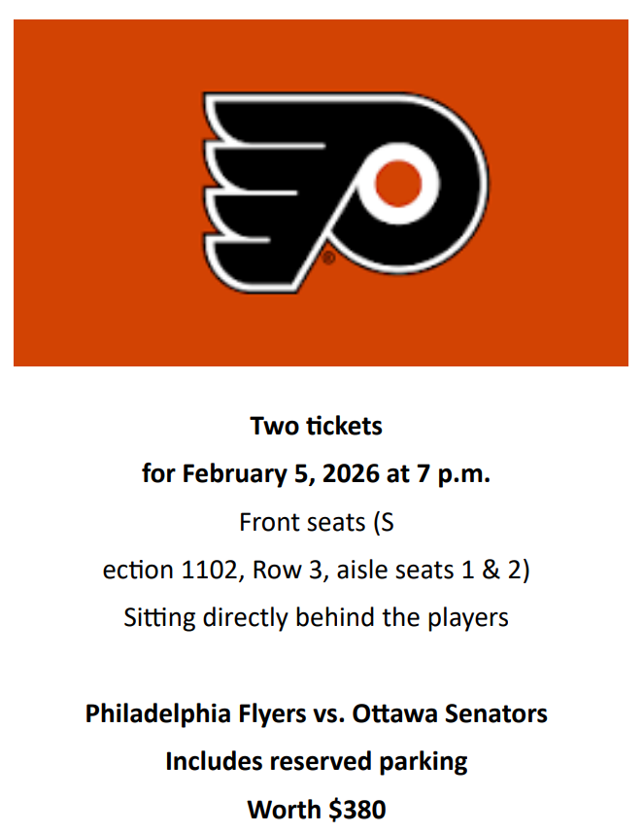The width and height of the screenshot is (644, 833).
Task: Click the orange banner background beside the logo
Action: (x=97, y=194)
